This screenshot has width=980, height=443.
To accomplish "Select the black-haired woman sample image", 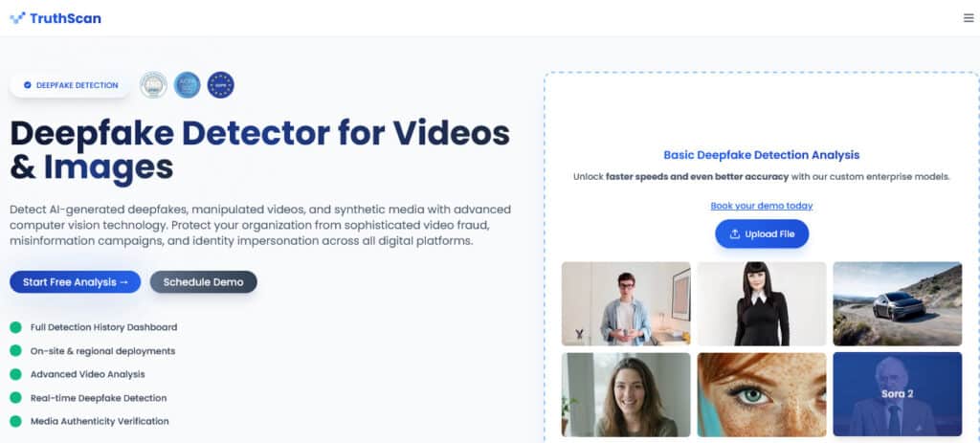I will (x=762, y=303).
